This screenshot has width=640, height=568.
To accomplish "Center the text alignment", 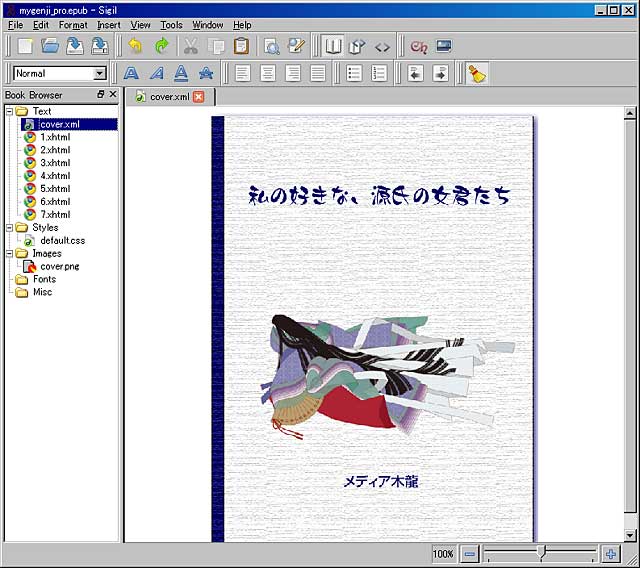I will 268,73.
